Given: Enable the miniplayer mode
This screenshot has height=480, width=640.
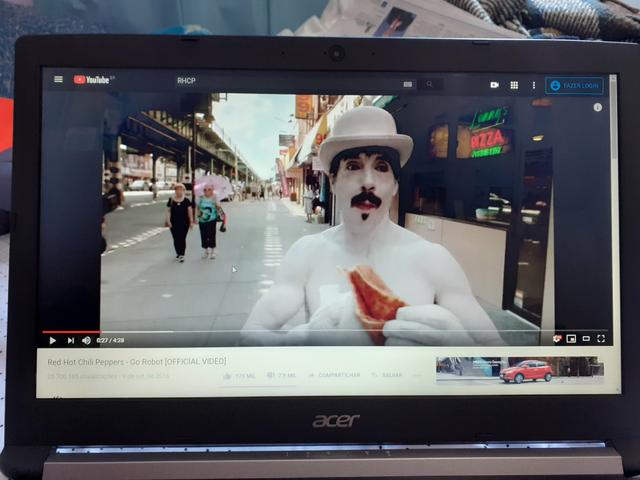Looking at the screenshot, I should pos(571,339).
